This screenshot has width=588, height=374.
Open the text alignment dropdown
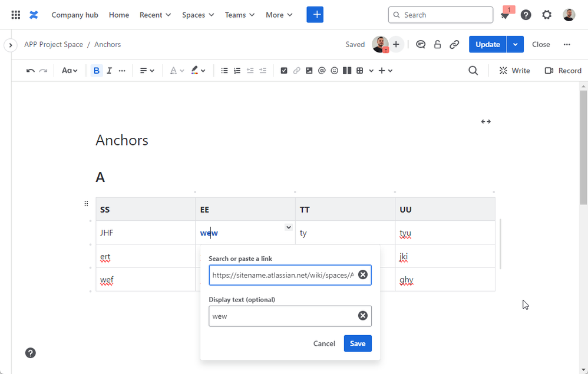coord(147,71)
